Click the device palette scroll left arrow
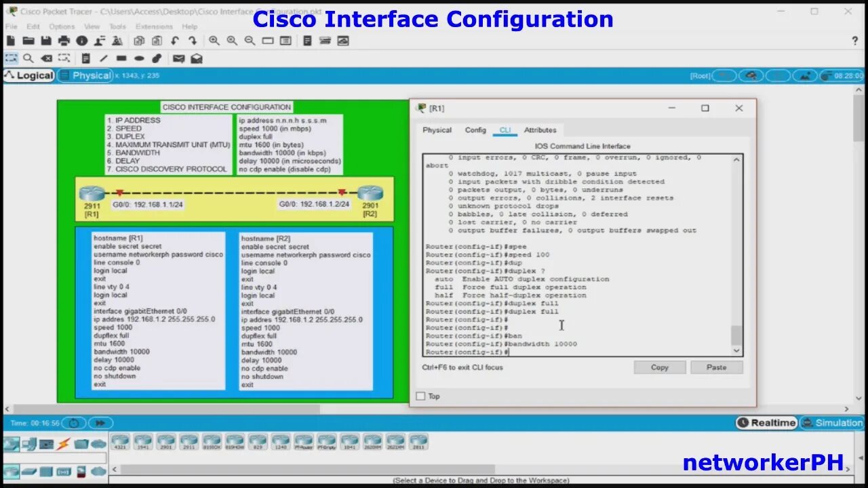868x488 pixels. point(113,469)
